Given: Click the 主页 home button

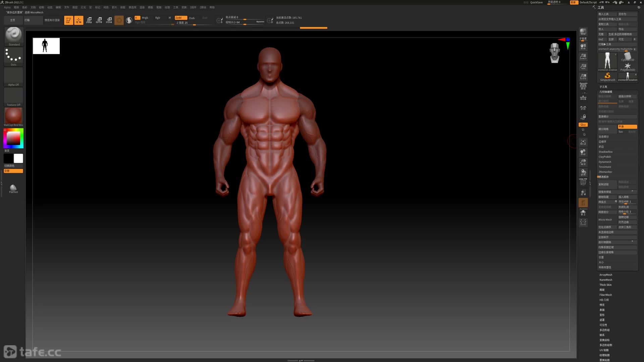Looking at the screenshot, I should 13,20.
